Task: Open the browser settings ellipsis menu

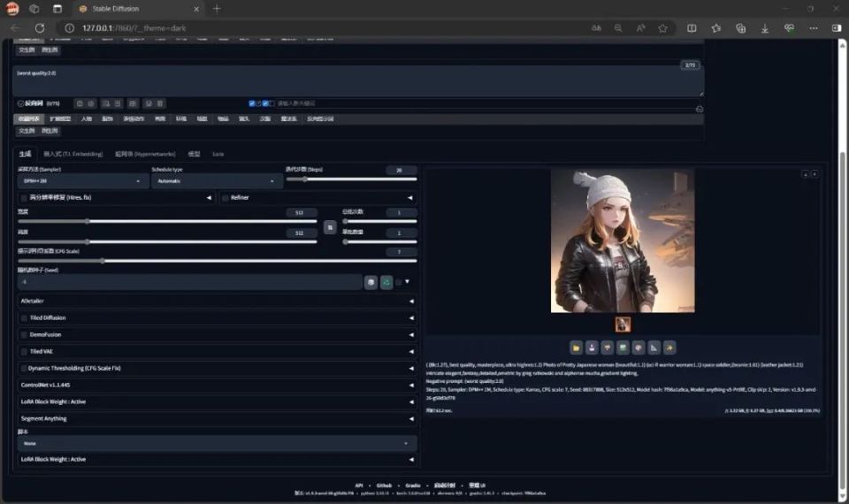Action: click(x=814, y=28)
